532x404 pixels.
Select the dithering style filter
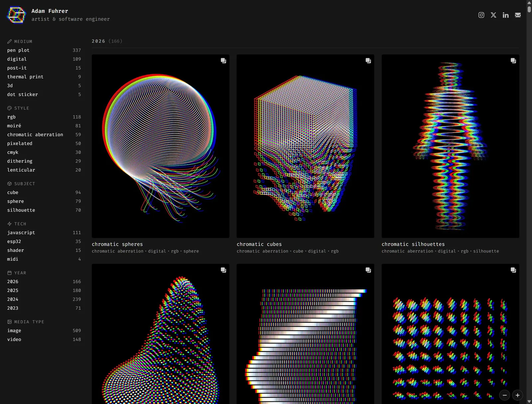tap(44, 161)
